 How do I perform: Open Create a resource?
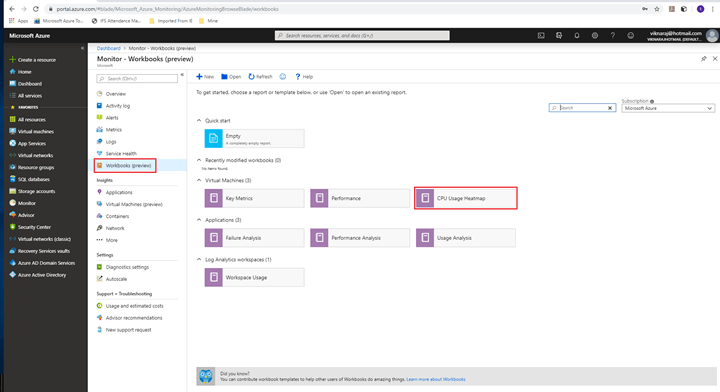33,60
